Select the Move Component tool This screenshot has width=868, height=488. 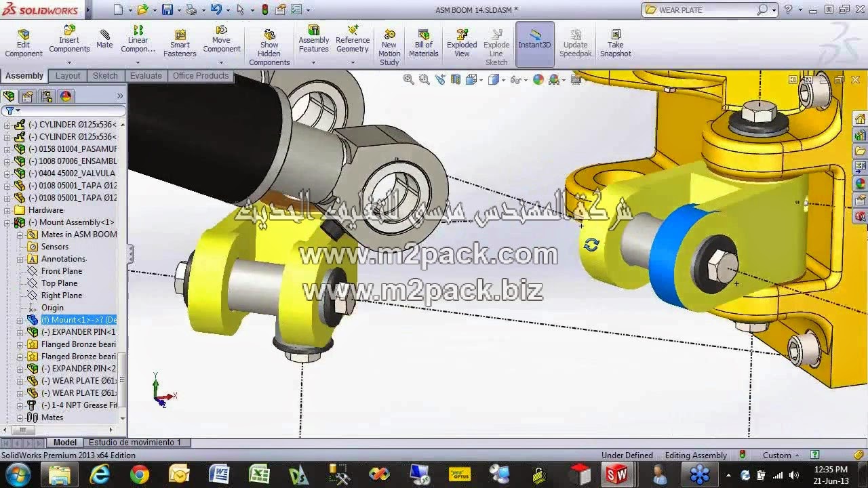(x=222, y=39)
